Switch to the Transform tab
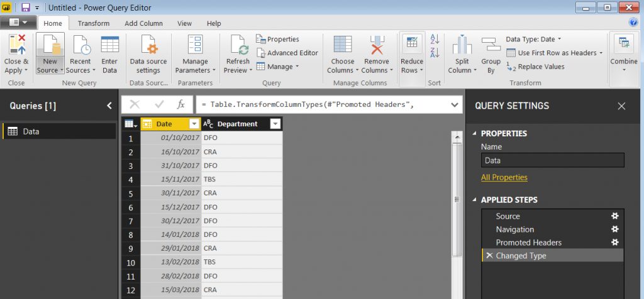 pyautogui.click(x=94, y=23)
